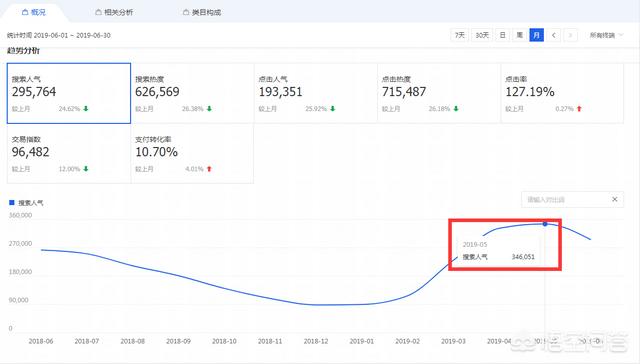This screenshot has width=640, height=364.
Task: Click the green down arrow in 点击人气 card
Action: [333, 109]
